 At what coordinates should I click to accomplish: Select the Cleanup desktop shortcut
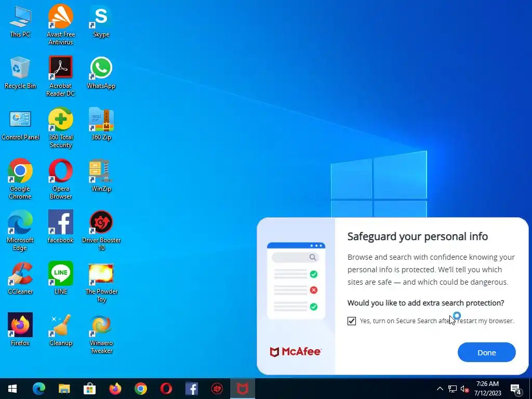pos(60,330)
